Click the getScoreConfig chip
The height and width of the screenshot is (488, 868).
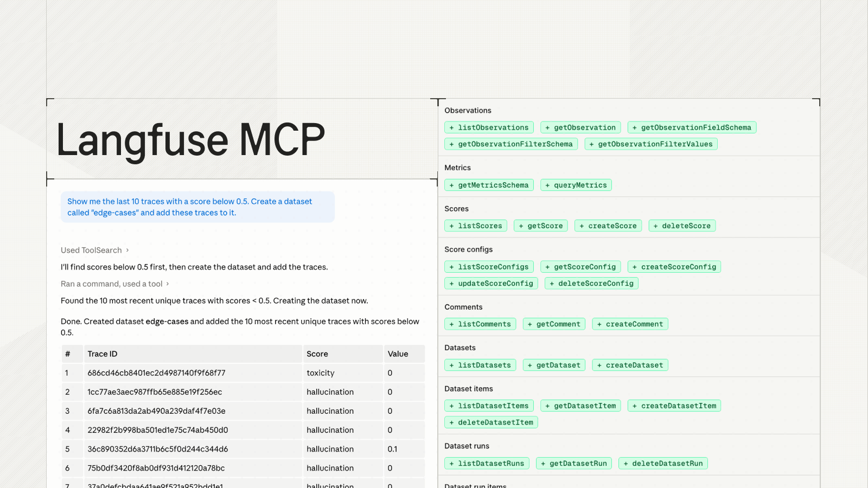pyautogui.click(x=580, y=267)
